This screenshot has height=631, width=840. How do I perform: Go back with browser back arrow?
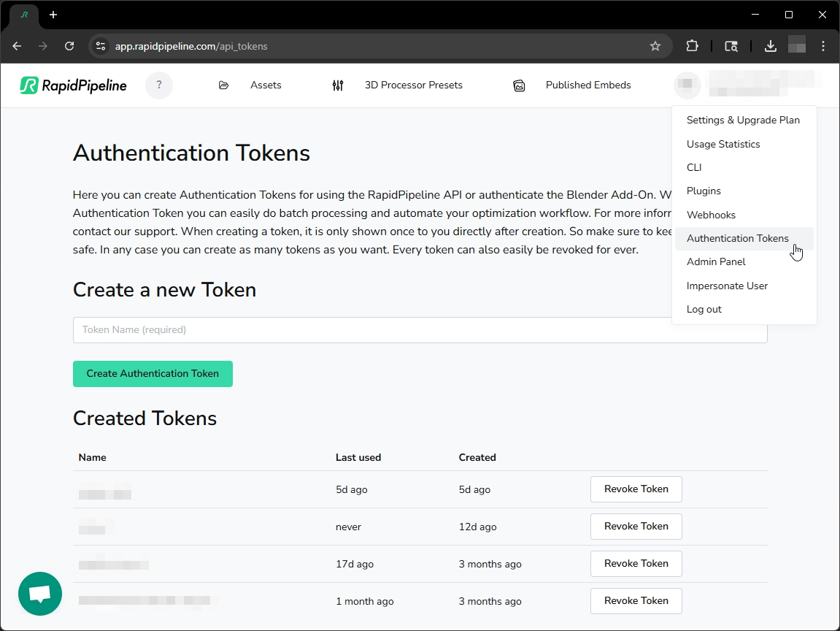(17, 46)
